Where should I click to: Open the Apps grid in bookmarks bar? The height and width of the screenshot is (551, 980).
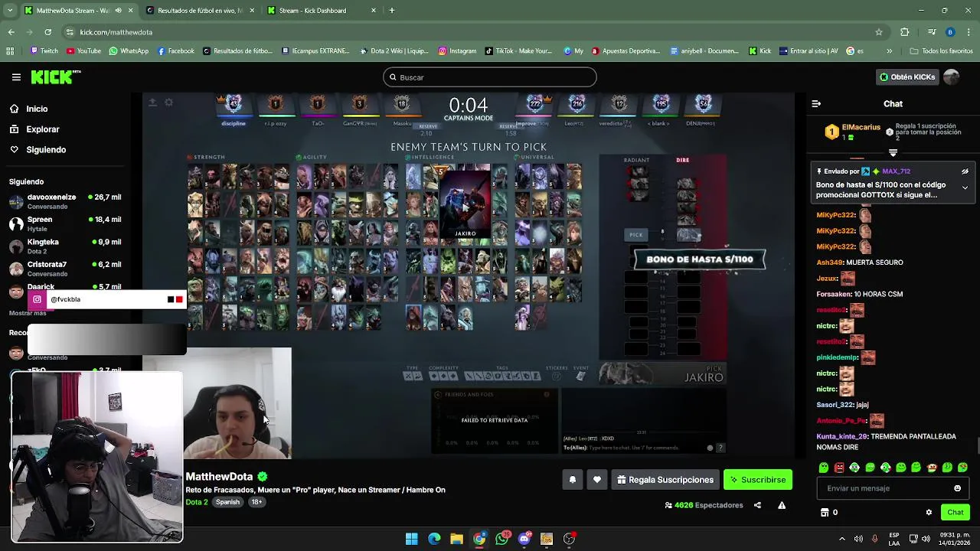point(10,51)
